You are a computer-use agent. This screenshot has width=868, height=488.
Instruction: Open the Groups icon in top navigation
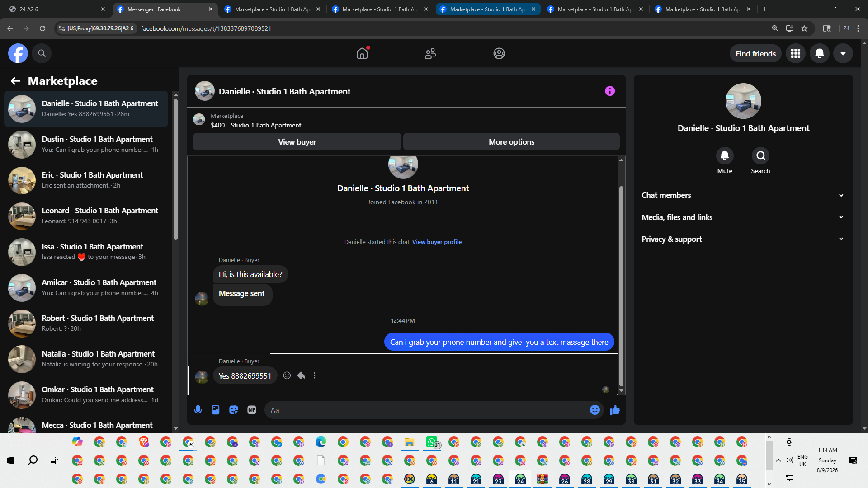click(x=499, y=53)
